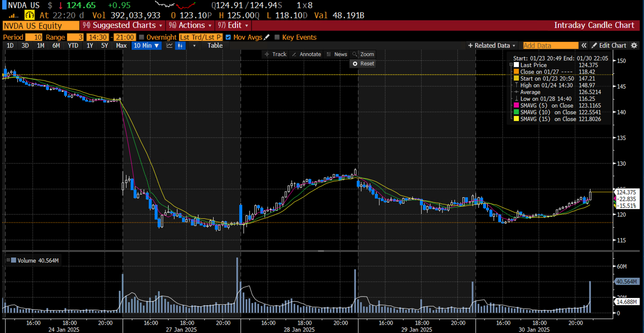
Task: Activate the Zoom magnifier tool
Action: [363, 54]
